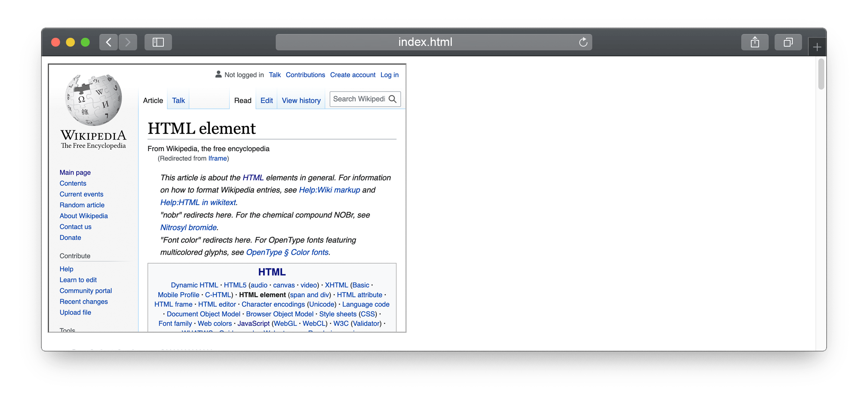The width and height of the screenshot is (868, 402).
Task: Click the browser back navigation arrow icon
Action: [x=109, y=42]
